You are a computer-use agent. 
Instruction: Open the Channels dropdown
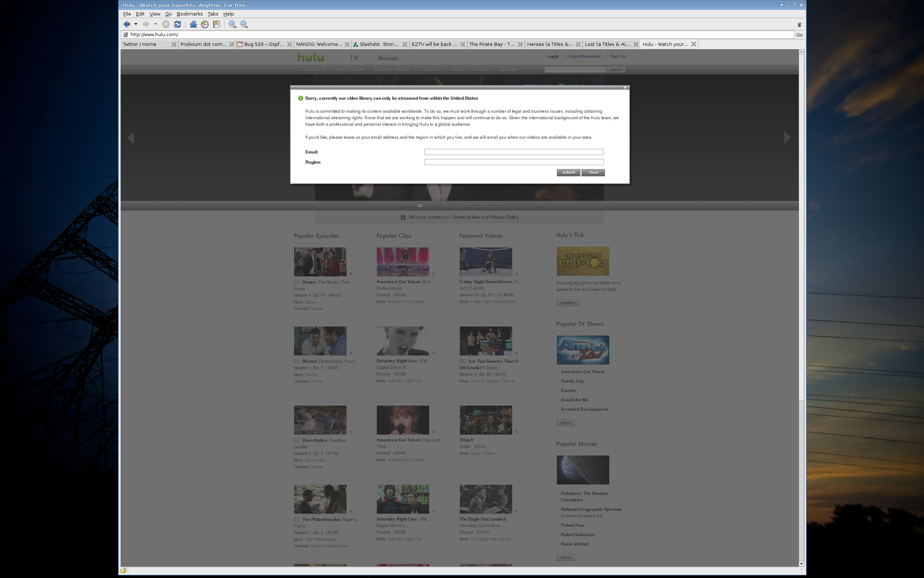[x=312, y=69]
